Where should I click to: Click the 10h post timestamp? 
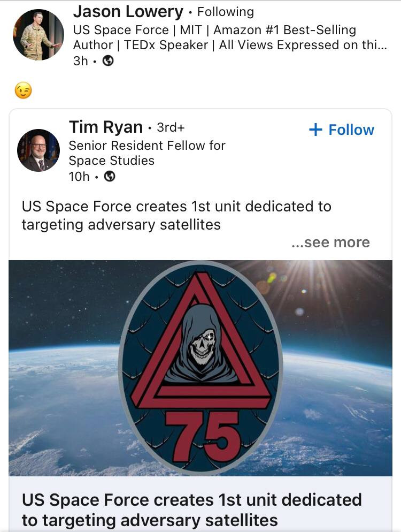point(79,176)
